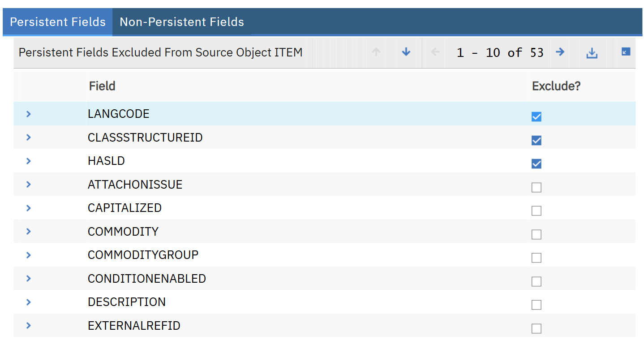Image resolution: width=644 pixels, height=349 pixels.
Task: Expand the CLASSSTRUCTUREID row details
Action: tap(29, 137)
